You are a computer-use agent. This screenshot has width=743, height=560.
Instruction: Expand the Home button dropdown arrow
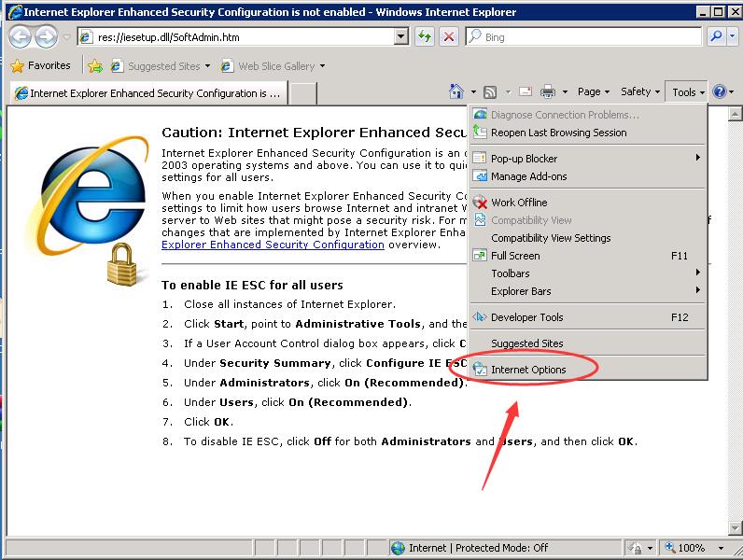point(473,91)
